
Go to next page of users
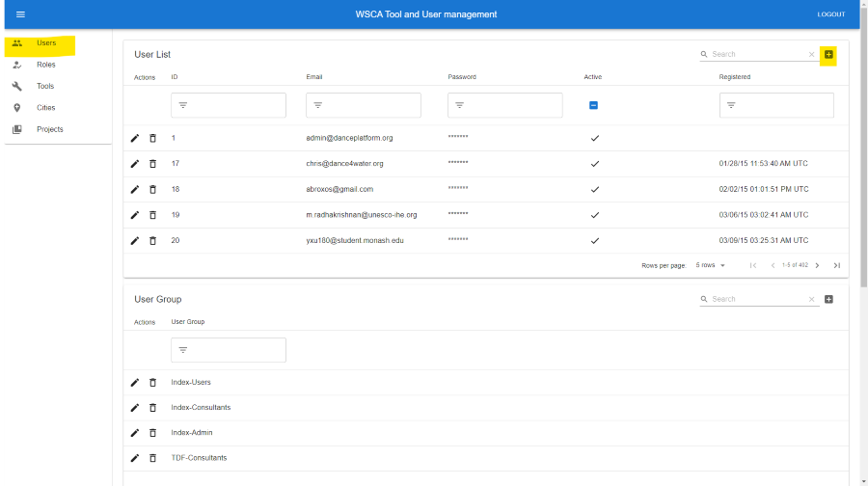[x=817, y=265]
